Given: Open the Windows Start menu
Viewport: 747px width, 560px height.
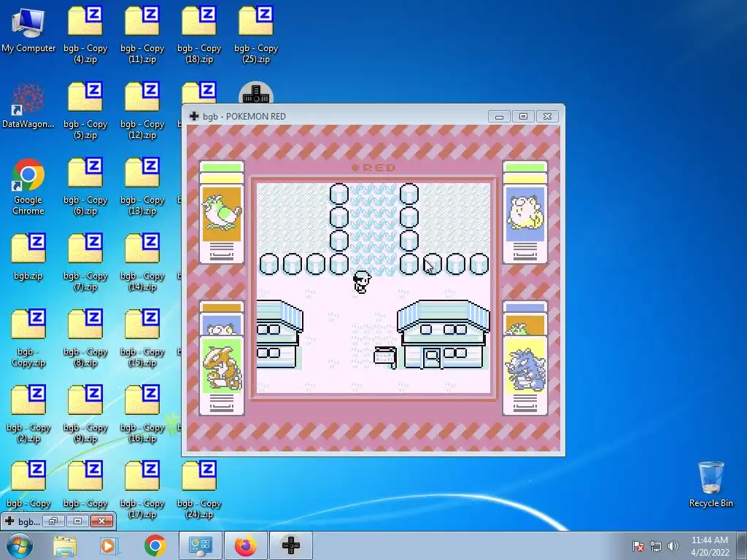Looking at the screenshot, I should coord(20,545).
